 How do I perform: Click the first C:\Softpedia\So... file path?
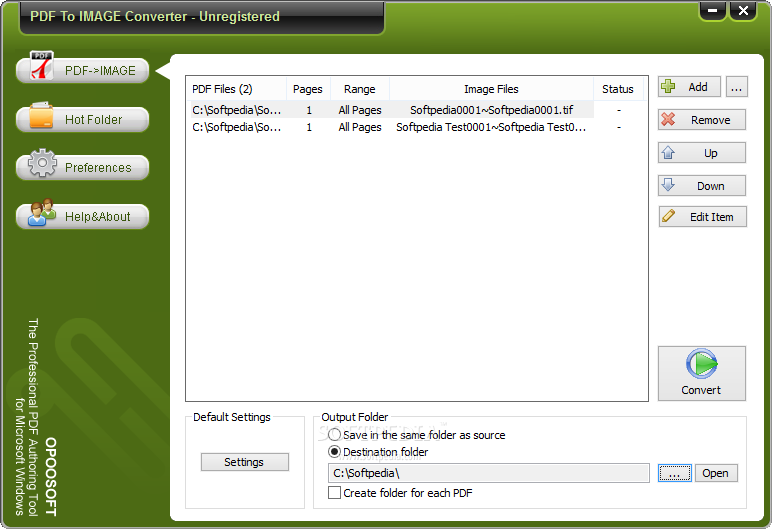click(237, 110)
